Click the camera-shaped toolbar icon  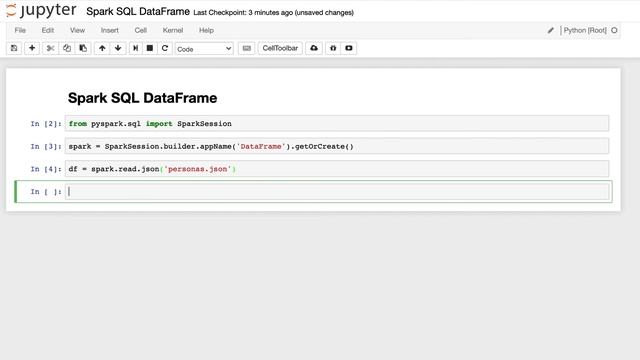(x=349, y=48)
